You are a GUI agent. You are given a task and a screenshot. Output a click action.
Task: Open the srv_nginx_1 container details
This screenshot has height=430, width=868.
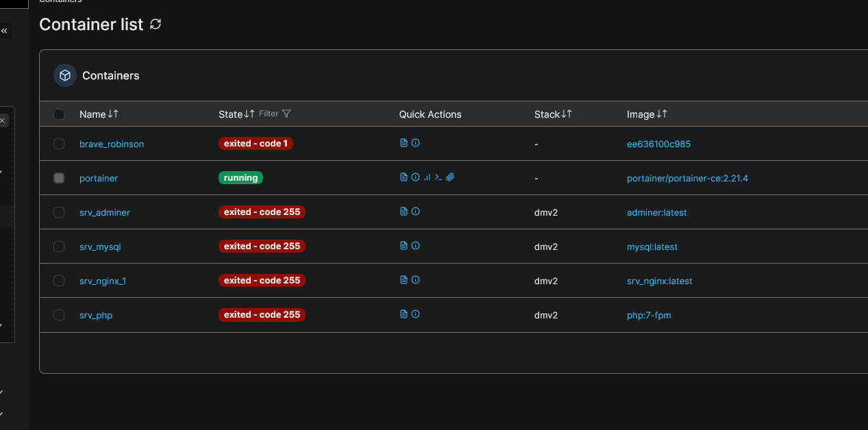pyautogui.click(x=103, y=281)
